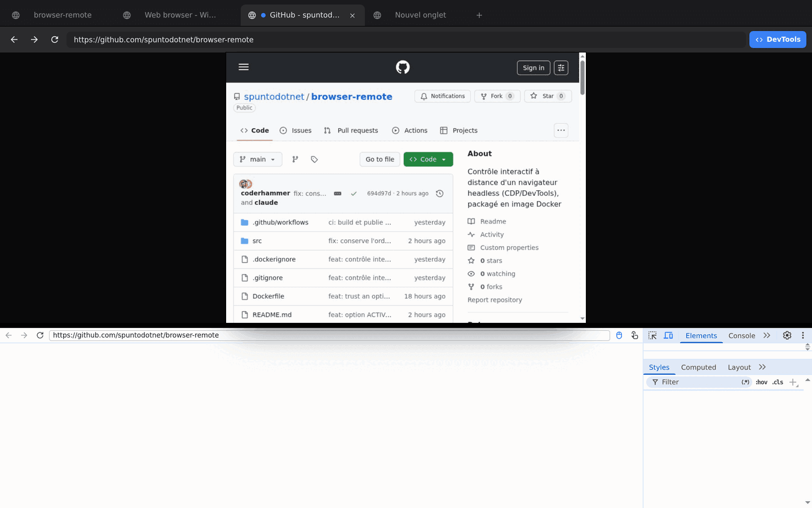Viewport: 812px width, 508px height.
Task: Toggle the blue DevTools button
Action: click(778, 40)
